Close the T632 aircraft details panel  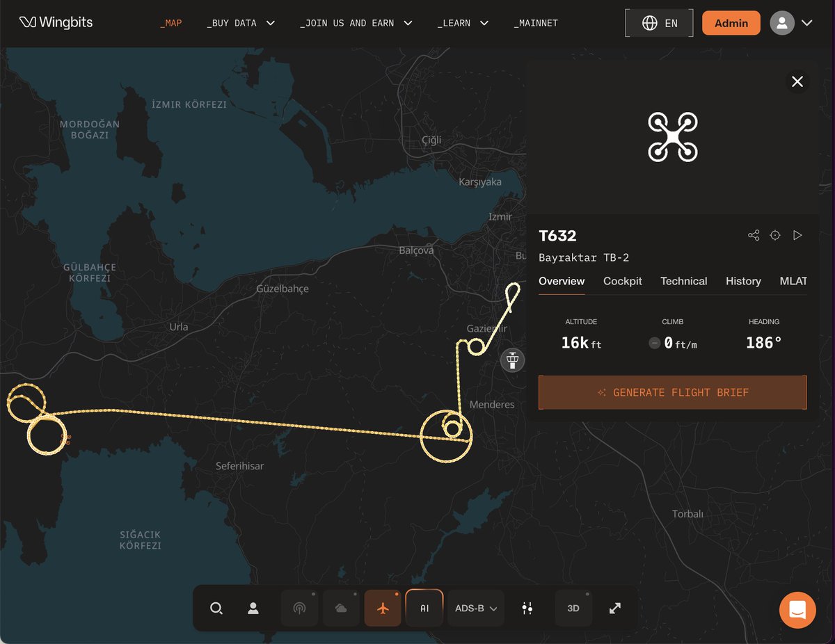[797, 81]
